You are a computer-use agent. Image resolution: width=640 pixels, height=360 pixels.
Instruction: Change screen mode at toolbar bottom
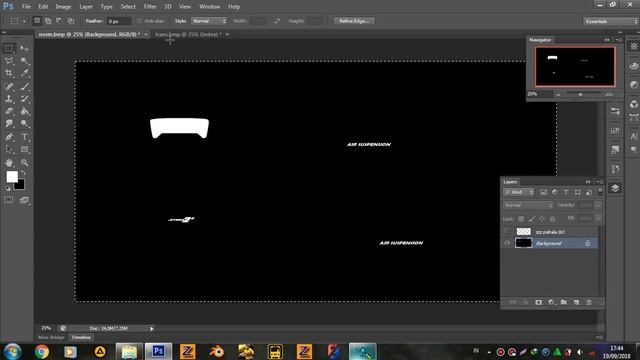coord(24,200)
